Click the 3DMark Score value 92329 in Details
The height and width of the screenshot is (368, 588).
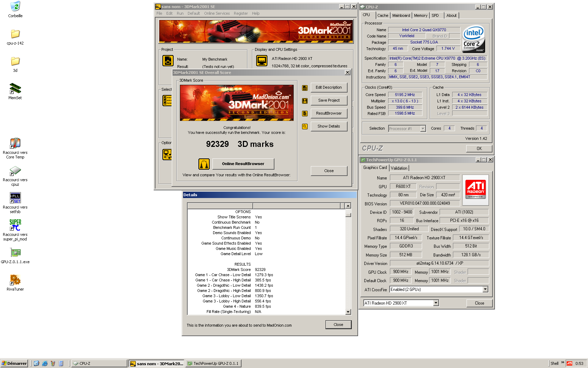tap(260, 270)
